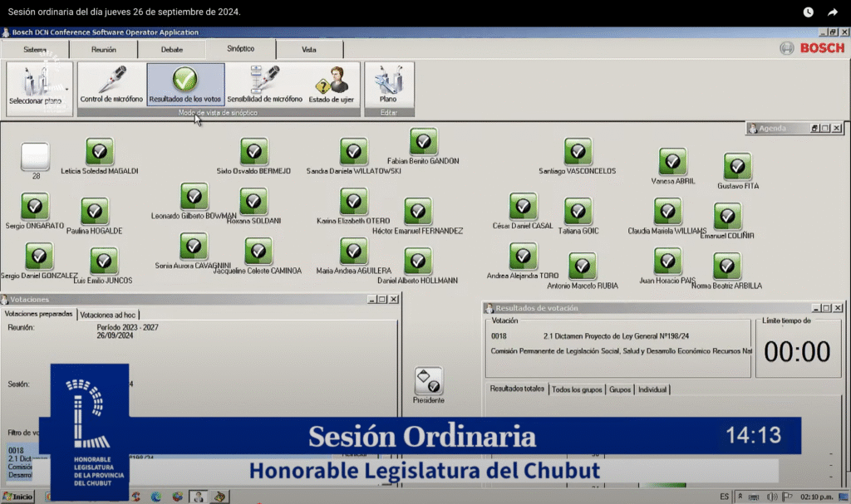Select Fabian Benito GANDON's vote checkmark

[x=424, y=142]
